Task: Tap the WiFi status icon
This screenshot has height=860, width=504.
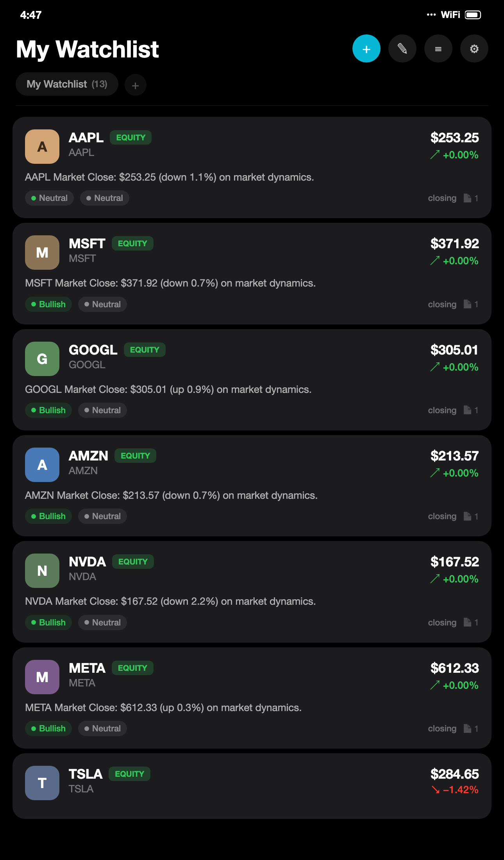Action: pos(451,14)
